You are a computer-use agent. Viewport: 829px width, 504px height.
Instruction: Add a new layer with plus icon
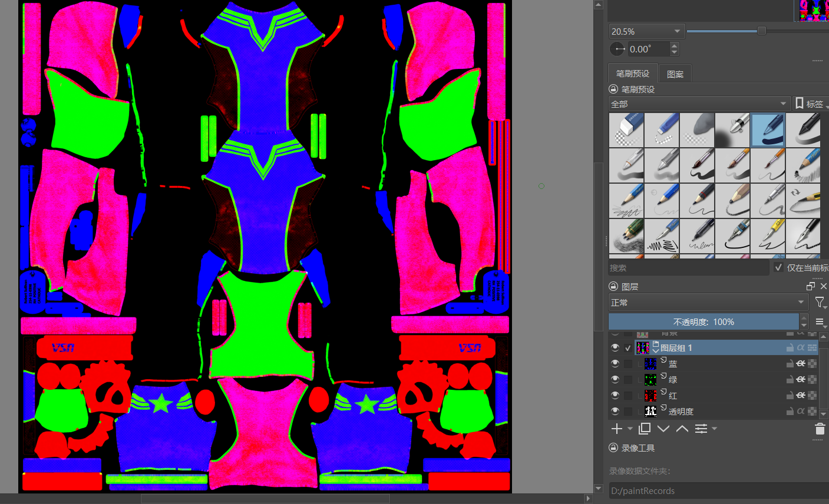pos(617,429)
